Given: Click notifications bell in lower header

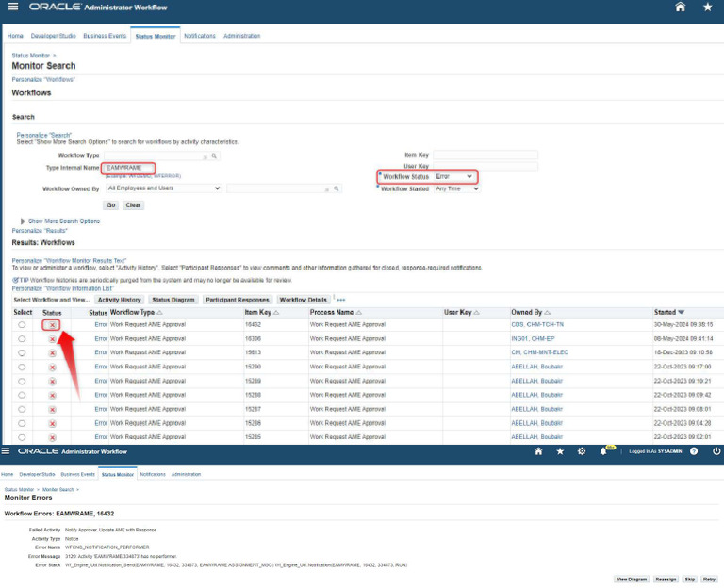Looking at the screenshot, I should pos(603,451).
